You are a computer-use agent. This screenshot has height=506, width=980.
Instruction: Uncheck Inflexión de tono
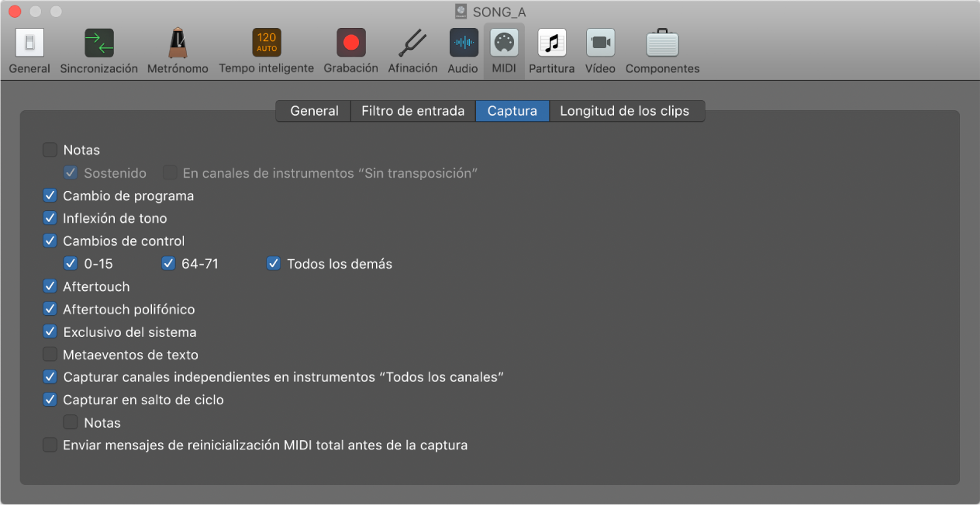(50, 218)
